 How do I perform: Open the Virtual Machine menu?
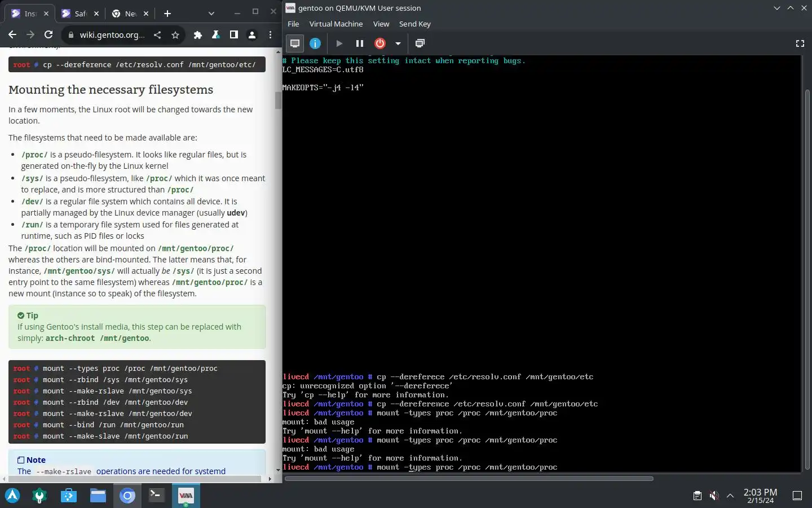point(336,24)
